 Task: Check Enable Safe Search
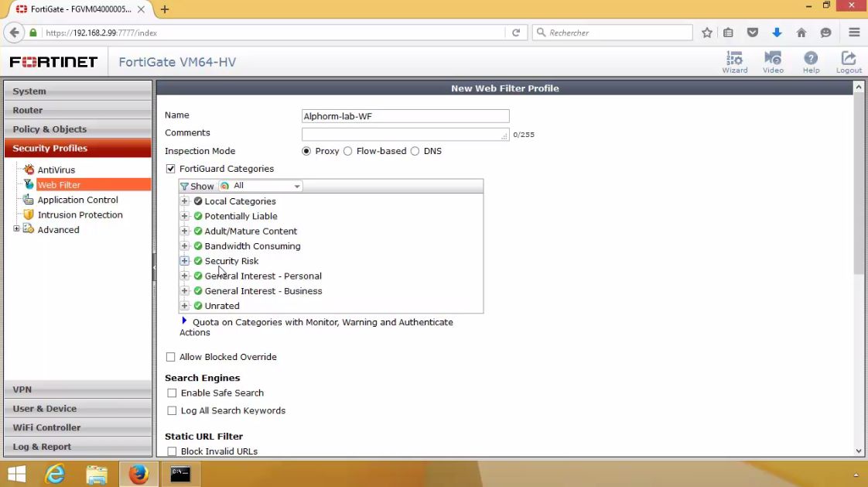tap(173, 393)
